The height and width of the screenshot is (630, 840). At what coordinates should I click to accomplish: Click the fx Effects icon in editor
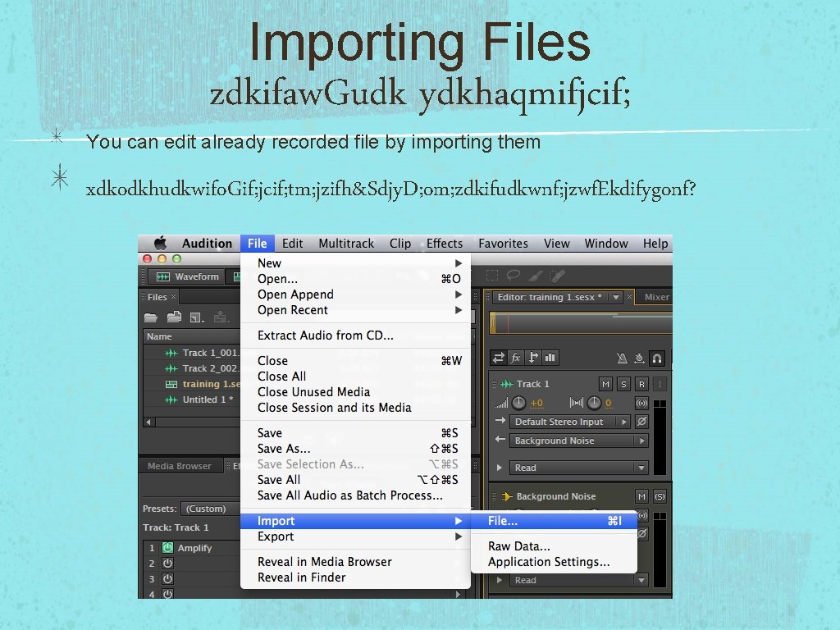515,358
